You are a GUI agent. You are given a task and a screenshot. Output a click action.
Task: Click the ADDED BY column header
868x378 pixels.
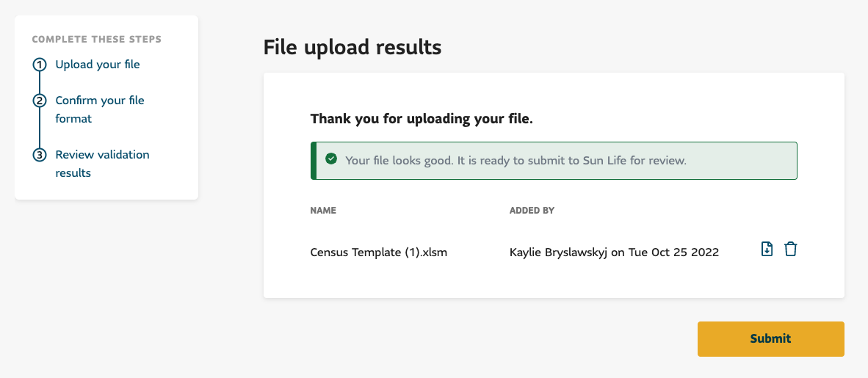click(x=532, y=211)
